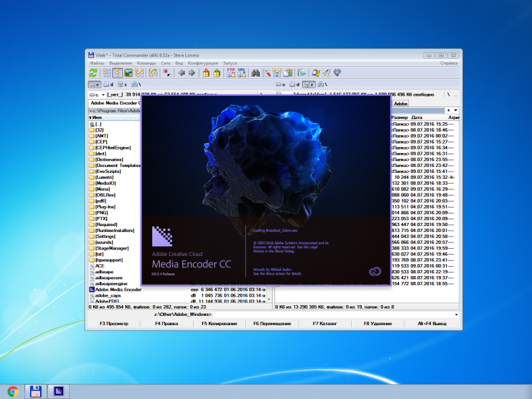Open the Команды menu
This screenshot has width=532, height=399.
tap(146, 63)
